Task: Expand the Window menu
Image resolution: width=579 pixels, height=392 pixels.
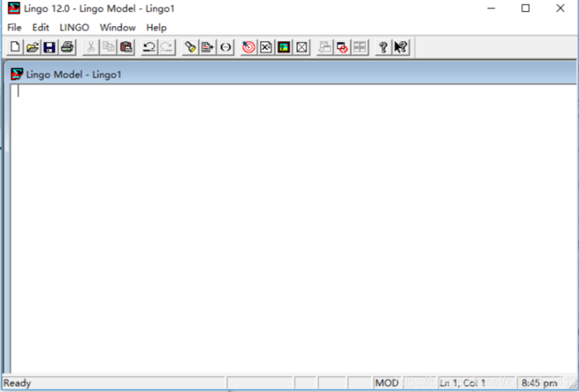Action: pyautogui.click(x=117, y=27)
